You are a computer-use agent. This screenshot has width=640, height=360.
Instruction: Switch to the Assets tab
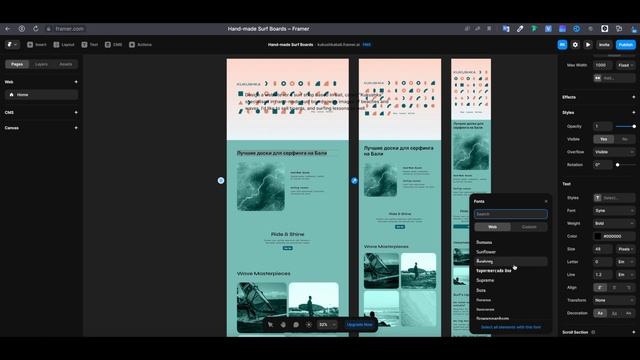coord(65,64)
